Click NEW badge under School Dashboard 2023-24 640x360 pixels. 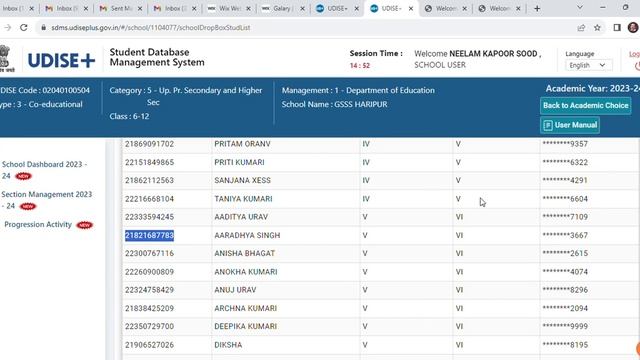(x=23, y=176)
